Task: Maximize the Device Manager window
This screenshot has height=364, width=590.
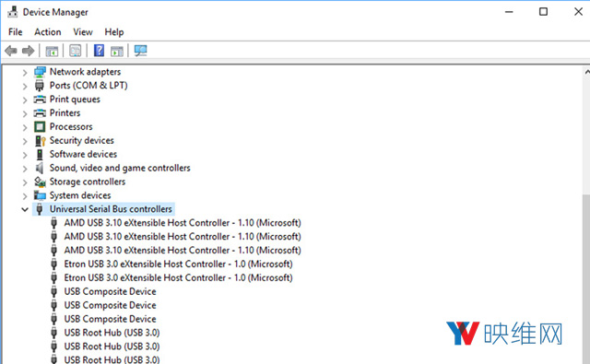Action: 543,12
